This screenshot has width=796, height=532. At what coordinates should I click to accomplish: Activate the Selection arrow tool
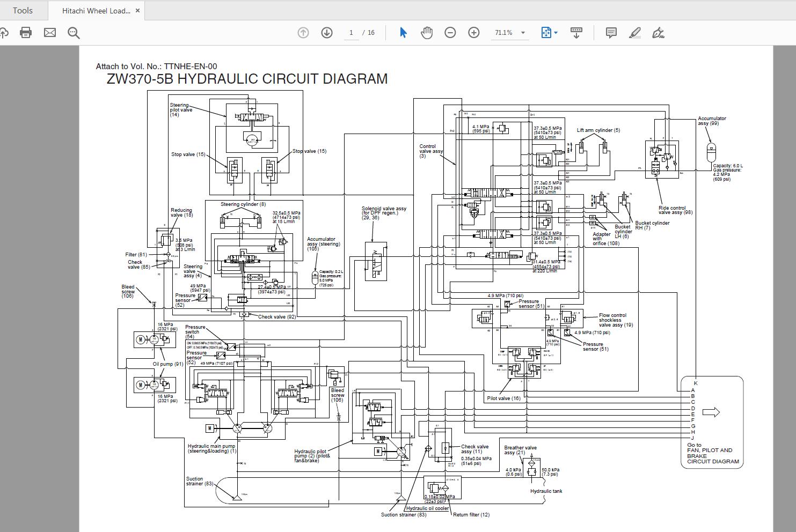point(403,32)
